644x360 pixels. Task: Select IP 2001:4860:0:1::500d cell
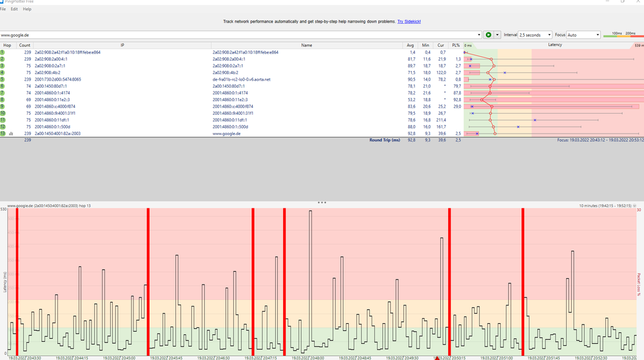(x=53, y=126)
